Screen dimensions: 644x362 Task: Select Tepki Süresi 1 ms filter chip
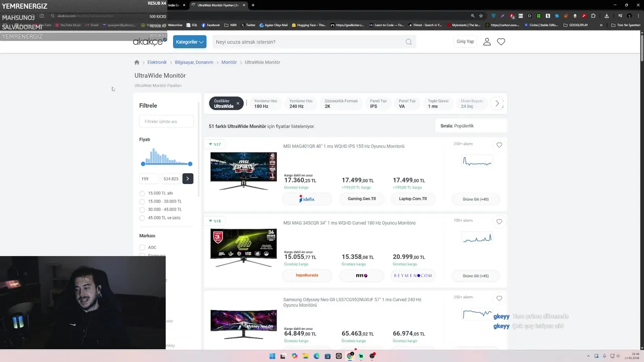point(438,104)
